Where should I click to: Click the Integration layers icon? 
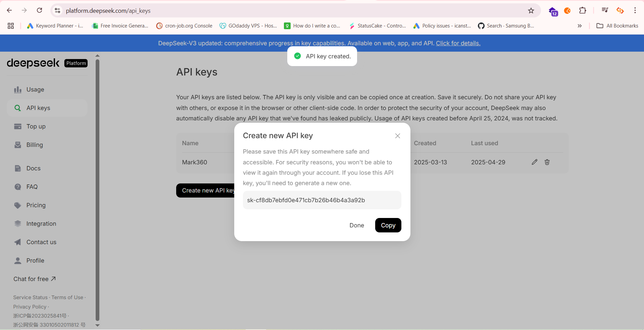pos(18,224)
